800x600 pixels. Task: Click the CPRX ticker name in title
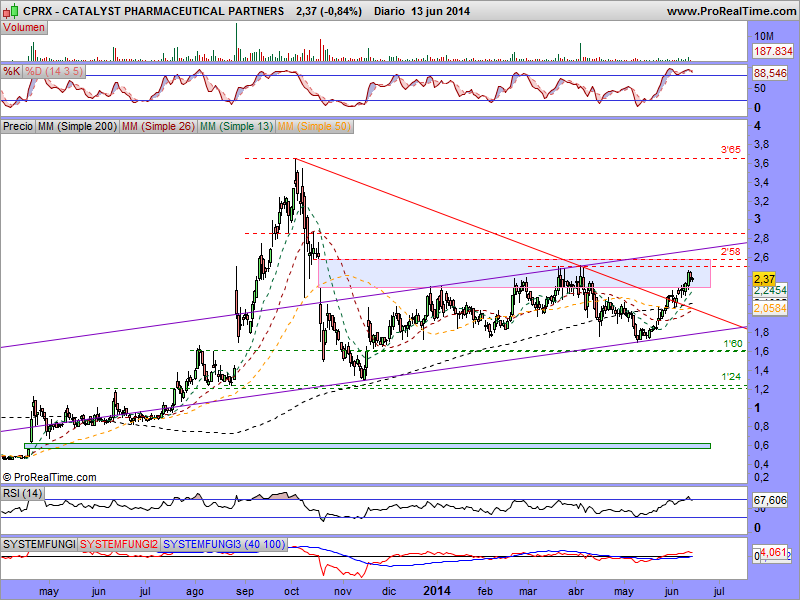(36, 11)
